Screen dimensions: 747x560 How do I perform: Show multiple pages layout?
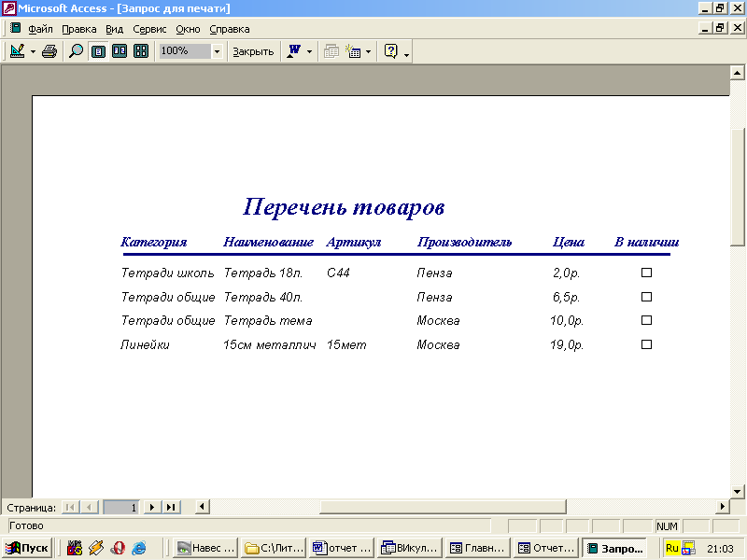click(141, 51)
